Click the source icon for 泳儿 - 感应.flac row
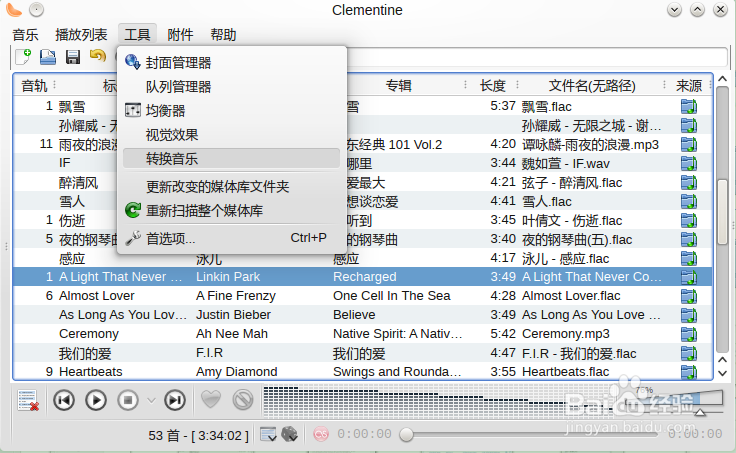This screenshot has width=736, height=453. coord(689,259)
